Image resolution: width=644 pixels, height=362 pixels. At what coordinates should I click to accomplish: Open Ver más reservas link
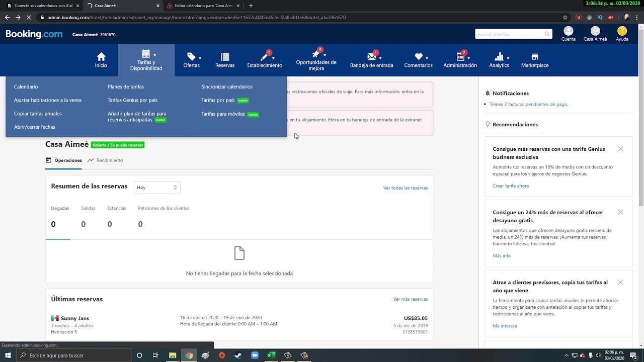[411, 299]
